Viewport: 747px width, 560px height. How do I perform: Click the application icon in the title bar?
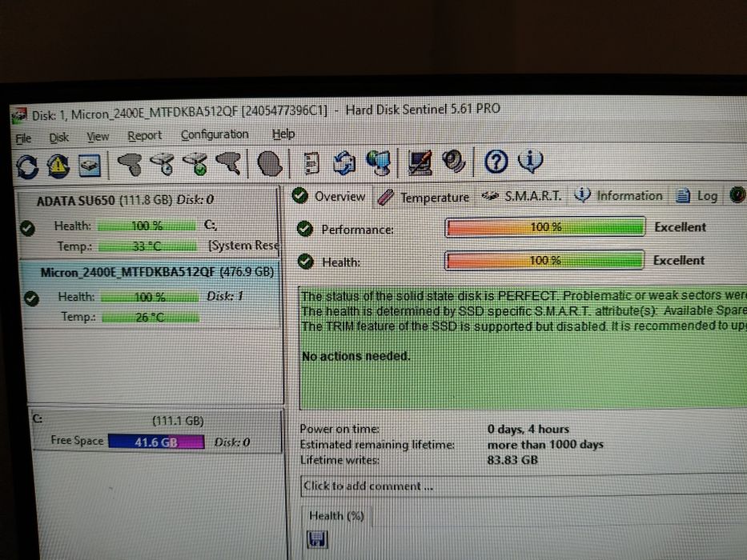[19, 115]
